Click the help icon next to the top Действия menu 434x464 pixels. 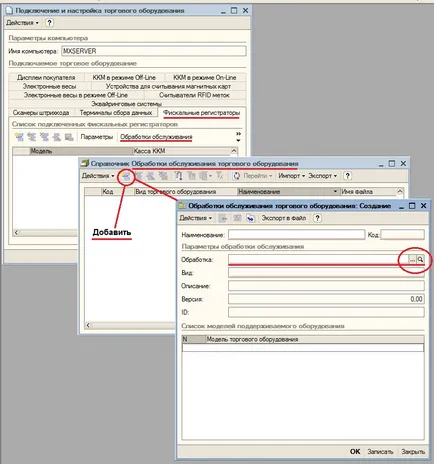(49, 23)
